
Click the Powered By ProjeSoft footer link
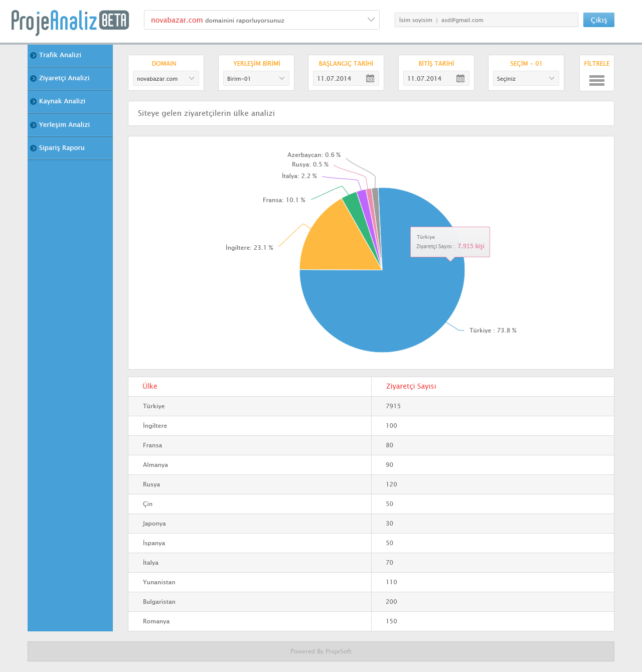(x=321, y=651)
